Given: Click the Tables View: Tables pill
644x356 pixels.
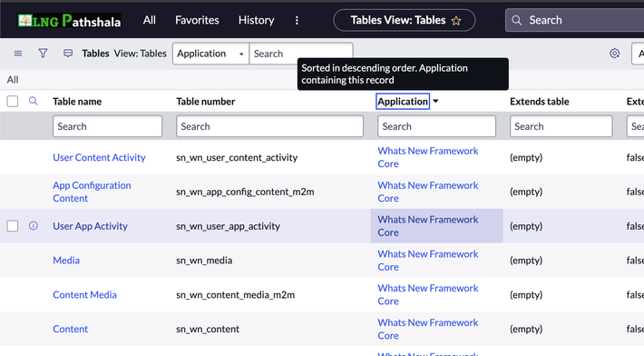Looking at the screenshot, I should (x=405, y=20).
